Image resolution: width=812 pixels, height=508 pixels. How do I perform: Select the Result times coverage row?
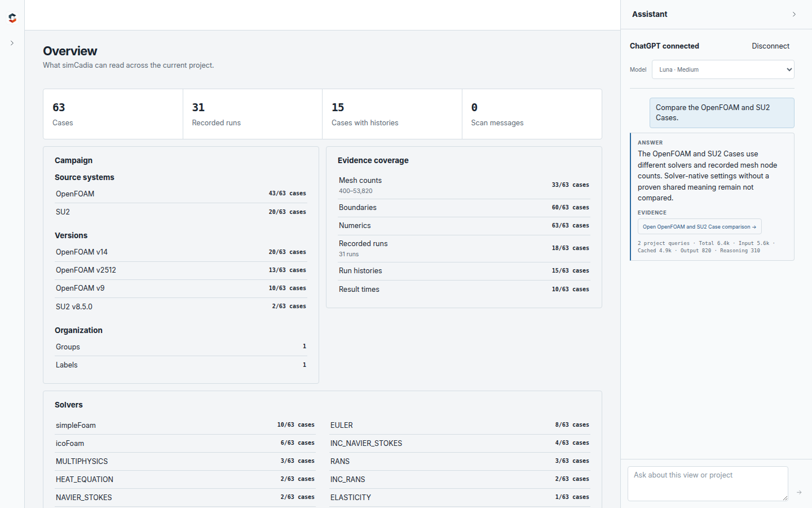pyautogui.click(x=464, y=289)
